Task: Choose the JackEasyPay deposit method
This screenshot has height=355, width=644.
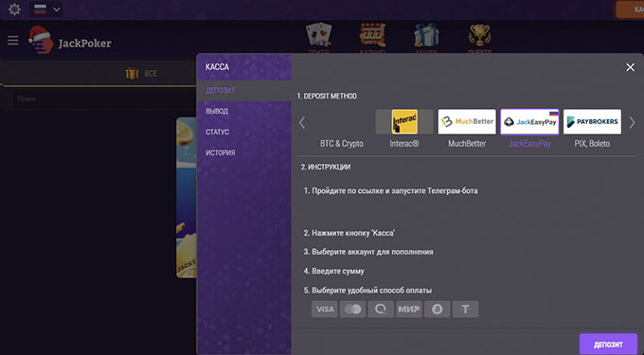Action: (529, 121)
